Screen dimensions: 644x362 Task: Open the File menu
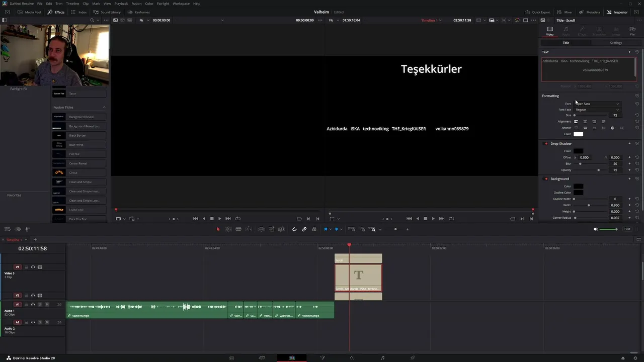pyautogui.click(x=40, y=4)
